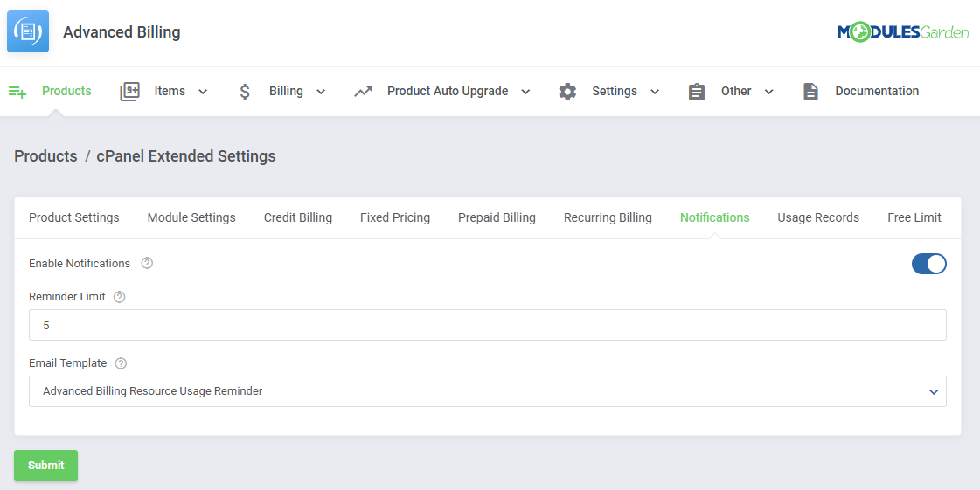The width and height of the screenshot is (980, 490).
Task: Click the Enable Notifications help icon
Action: [147, 264]
